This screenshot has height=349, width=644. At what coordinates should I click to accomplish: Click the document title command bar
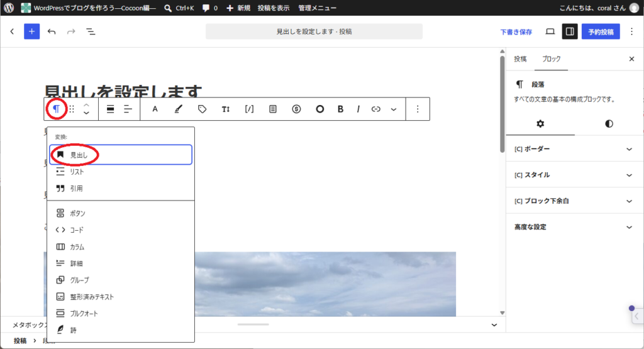tap(314, 31)
